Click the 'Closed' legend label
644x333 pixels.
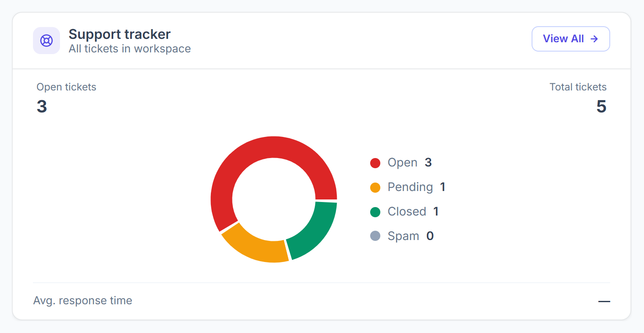(x=407, y=212)
